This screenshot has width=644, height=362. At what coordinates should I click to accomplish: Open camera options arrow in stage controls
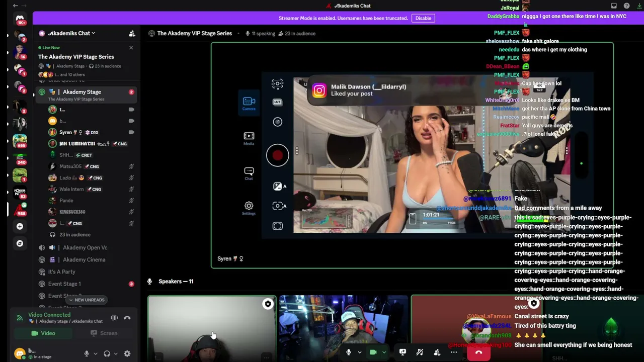point(384,352)
